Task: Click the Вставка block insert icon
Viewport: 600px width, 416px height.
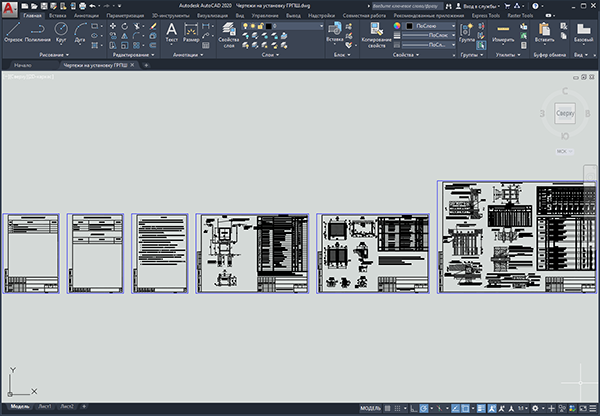Action: coord(334,32)
